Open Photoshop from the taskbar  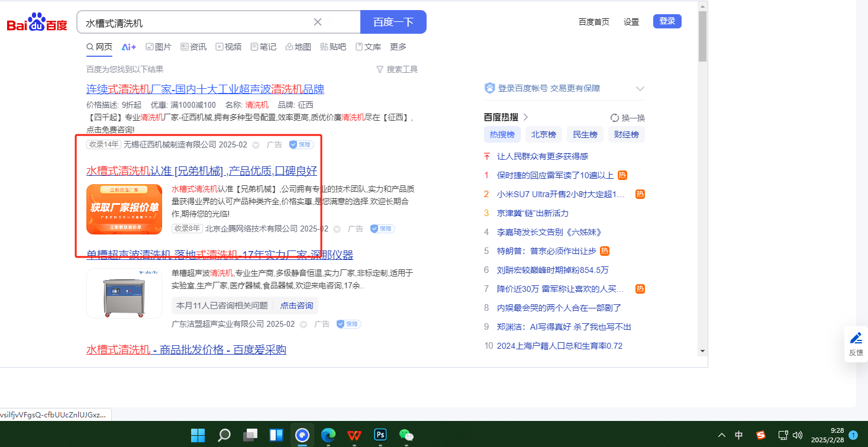(380, 435)
